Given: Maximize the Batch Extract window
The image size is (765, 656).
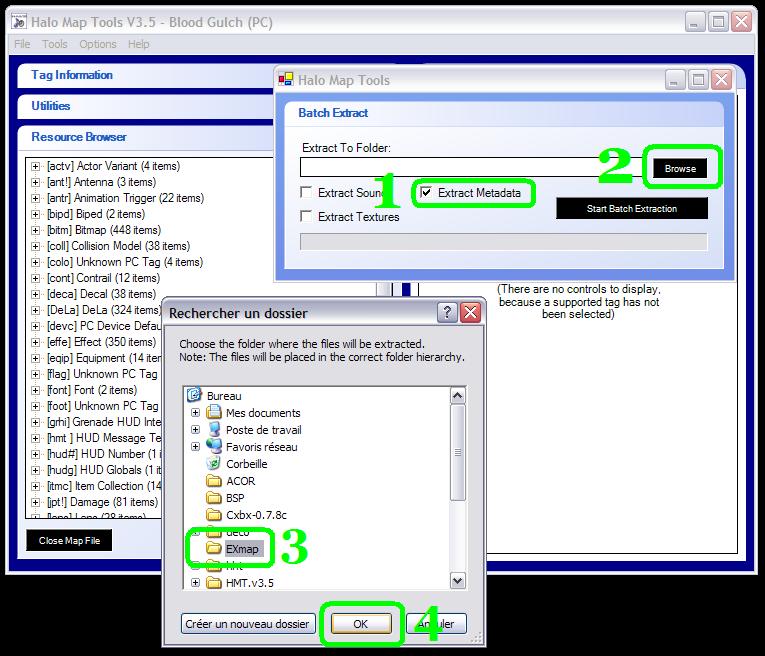Looking at the screenshot, I should pos(698,80).
